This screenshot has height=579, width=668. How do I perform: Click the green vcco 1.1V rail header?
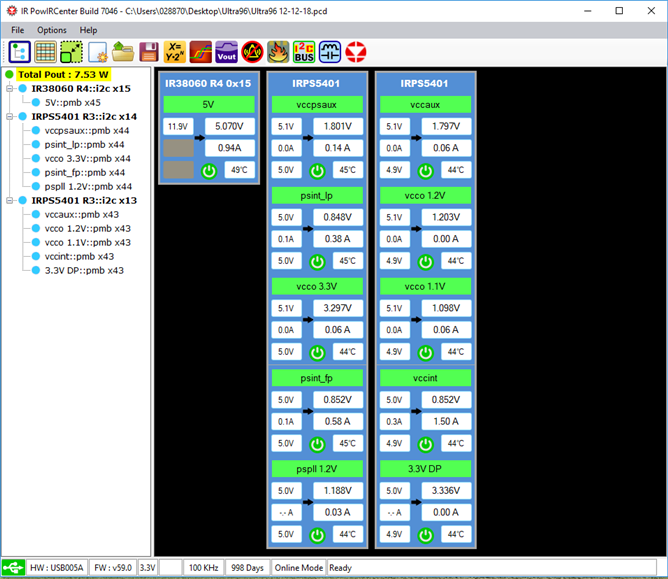click(x=425, y=286)
